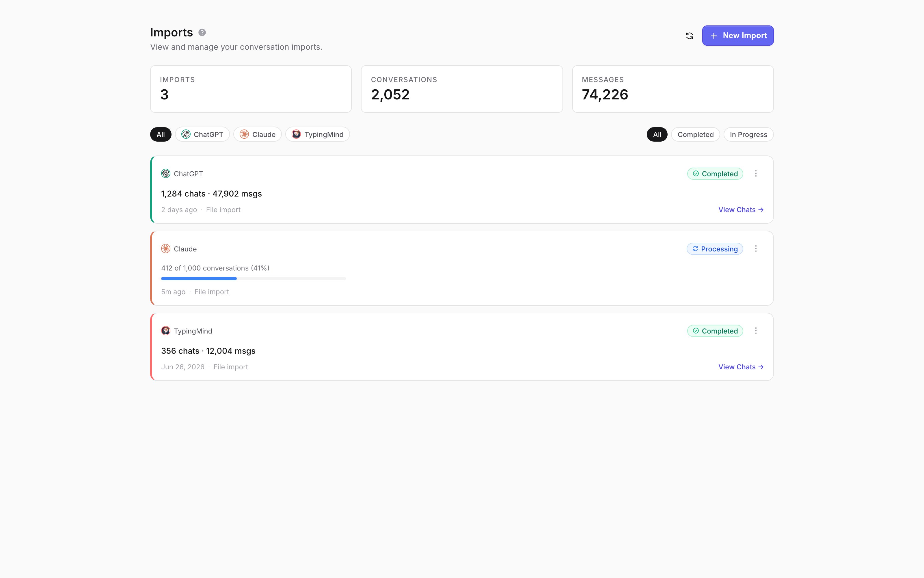Show only In Progress imports
This screenshot has height=578, width=924.
(748, 134)
